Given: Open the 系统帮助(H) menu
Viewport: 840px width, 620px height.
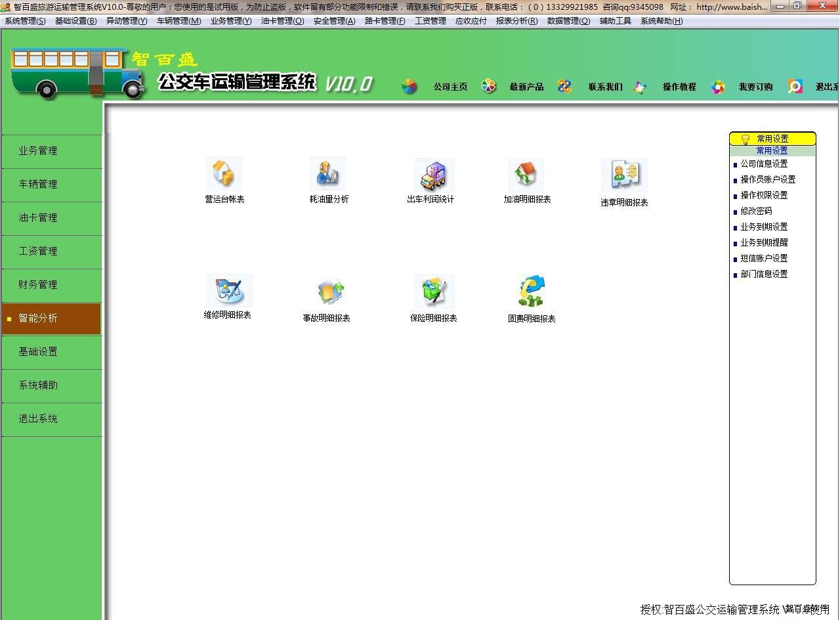Looking at the screenshot, I should pyautogui.click(x=661, y=21).
